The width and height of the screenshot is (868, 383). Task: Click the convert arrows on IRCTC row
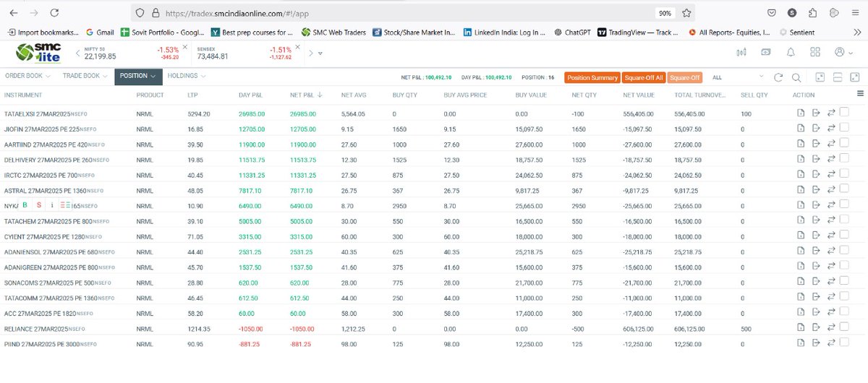(831, 174)
